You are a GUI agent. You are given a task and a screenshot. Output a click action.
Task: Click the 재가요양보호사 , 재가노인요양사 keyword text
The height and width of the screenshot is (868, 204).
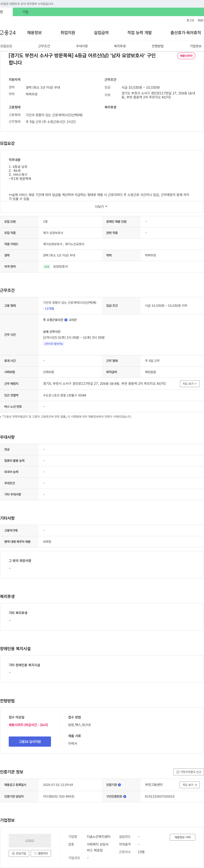pyautogui.click(x=64, y=244)
